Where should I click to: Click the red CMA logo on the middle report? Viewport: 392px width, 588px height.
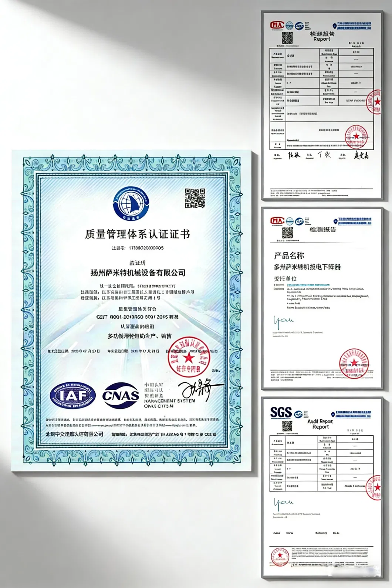pyautogui.click(x=277, y=221)
